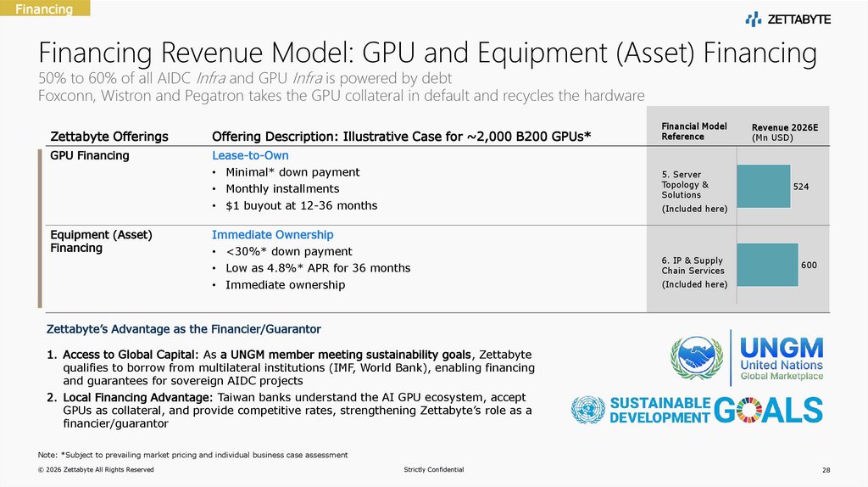Click the value label 524
Image resolution: width=868 pixels, height=487 pixels.
tap(800, 187)
